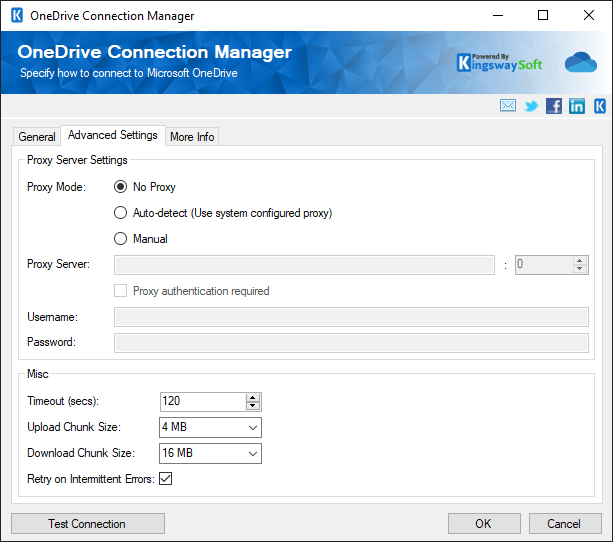The height and width of the screenshot is (542, 613).
Task: Minimize the OneDrive Connection Manager window
Action: [x=498, y=16]
